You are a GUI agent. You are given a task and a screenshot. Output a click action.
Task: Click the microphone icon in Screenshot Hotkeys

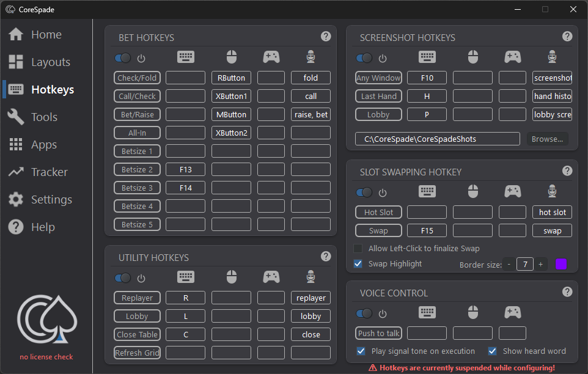click(552, 57)
